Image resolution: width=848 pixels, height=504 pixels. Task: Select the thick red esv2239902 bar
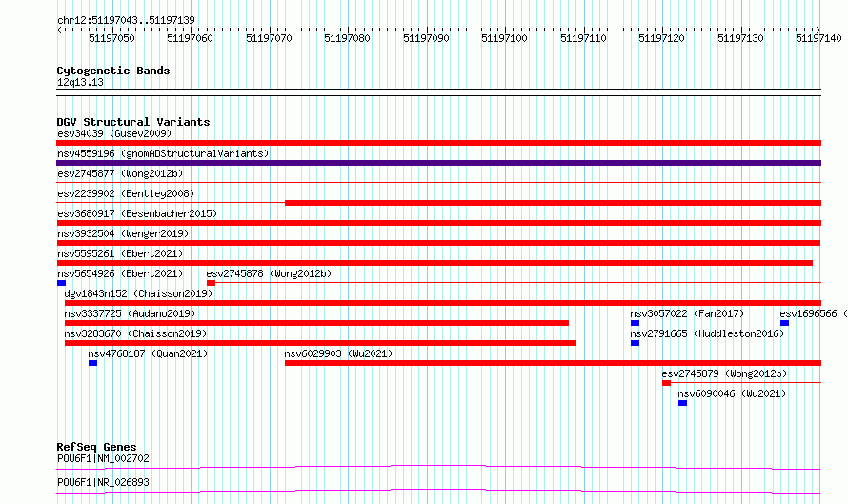553,203
